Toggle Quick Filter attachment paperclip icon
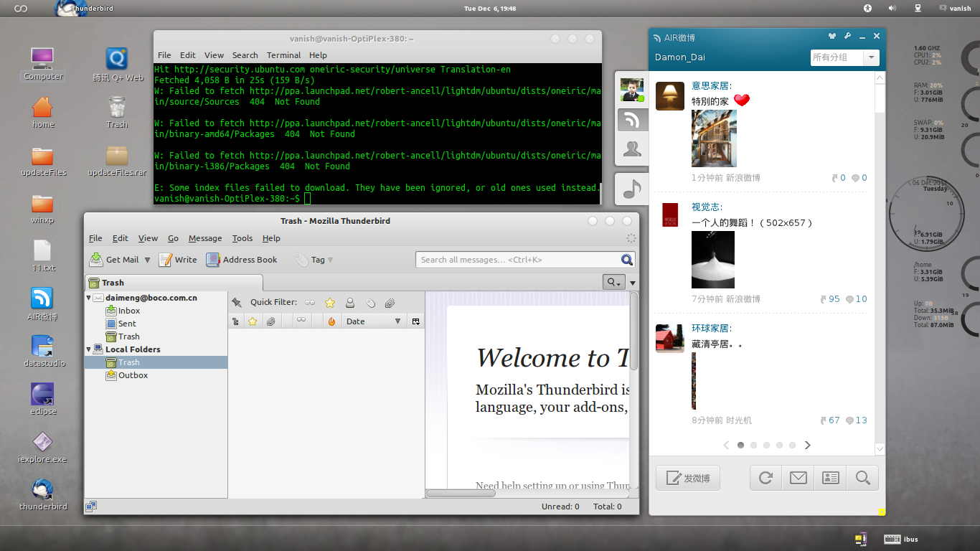Viewport: 980px width, 551px height. (x=390, y=303)
